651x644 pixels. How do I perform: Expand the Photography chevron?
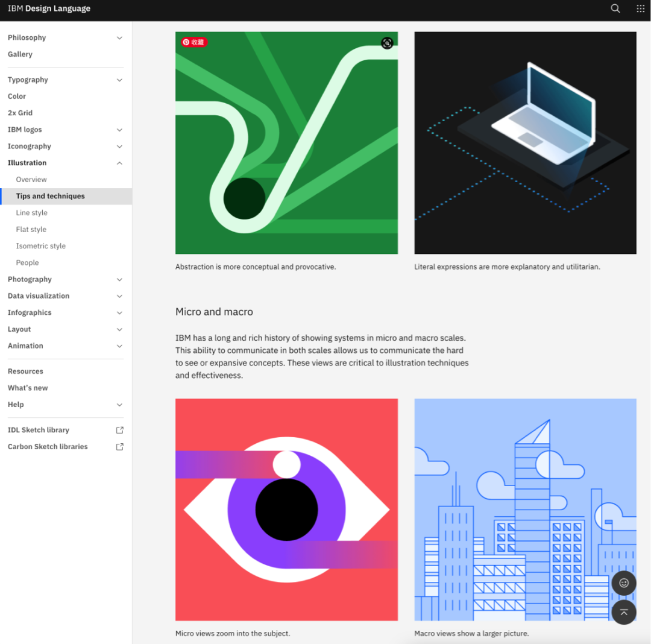(x=119, y=279)
